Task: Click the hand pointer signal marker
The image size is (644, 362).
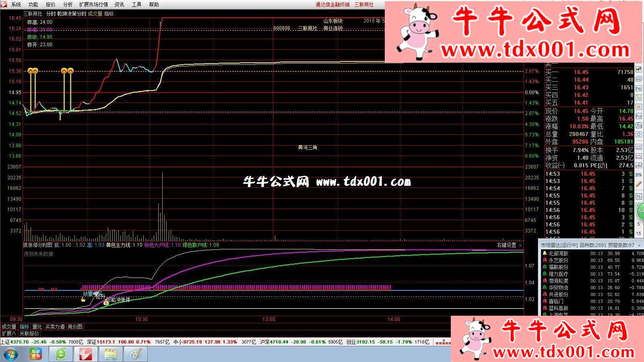Action: click(83, 299)
